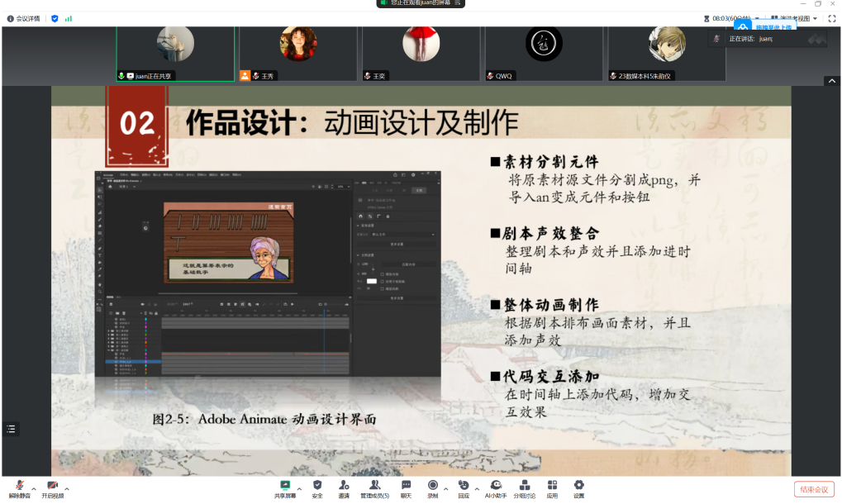Open the 回应 reactions icon
Viewport: 842px width, 504px height.
(464, 487)
